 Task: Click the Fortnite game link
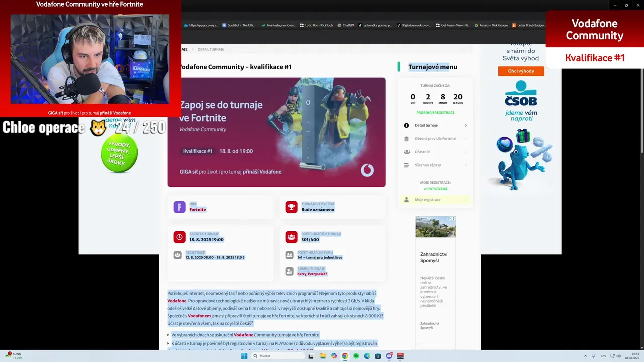[x=198, y=209]
